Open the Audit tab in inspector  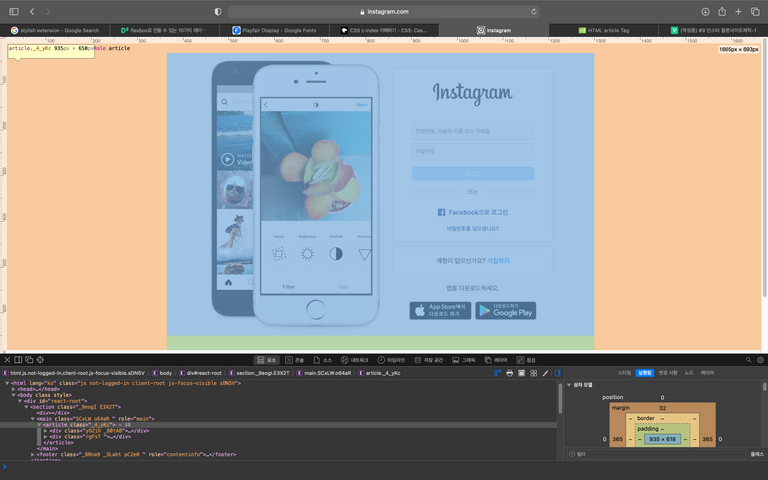pyautogui.click(x=526, y=360)
